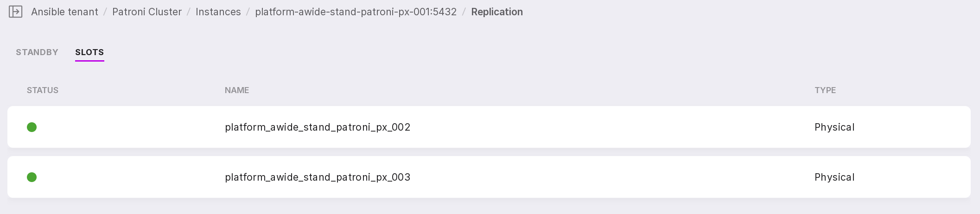
Task: Select the SLOTS tab
Action: tap(89, 52)
